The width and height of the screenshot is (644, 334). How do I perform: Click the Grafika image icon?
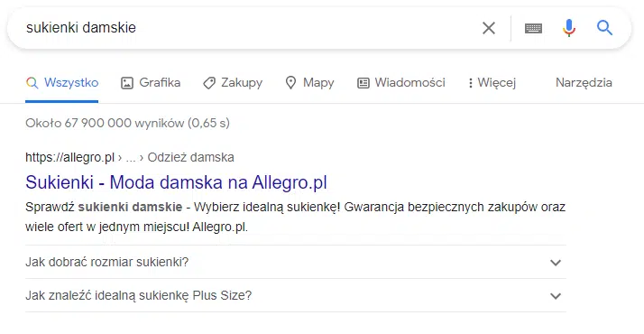point(127,83)
